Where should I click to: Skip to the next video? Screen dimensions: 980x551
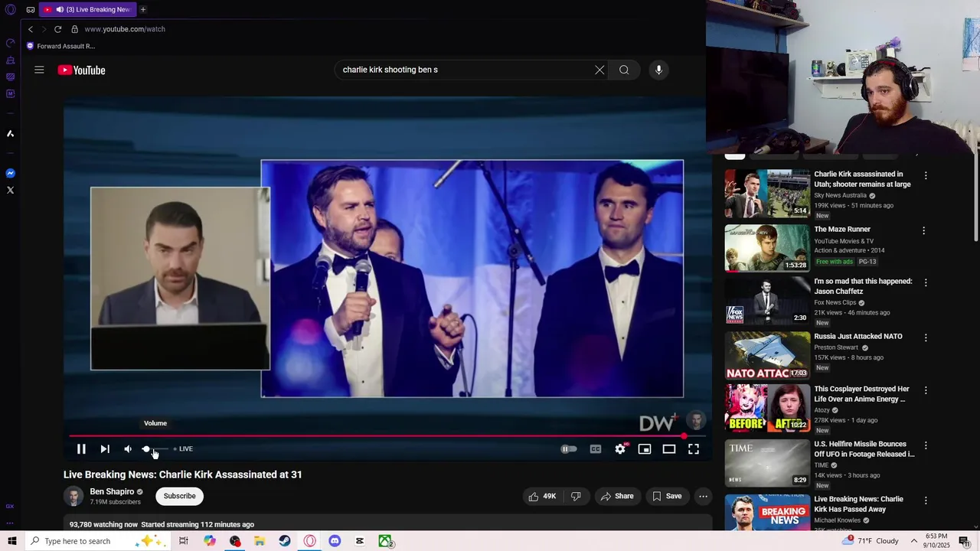click(105, 449)
